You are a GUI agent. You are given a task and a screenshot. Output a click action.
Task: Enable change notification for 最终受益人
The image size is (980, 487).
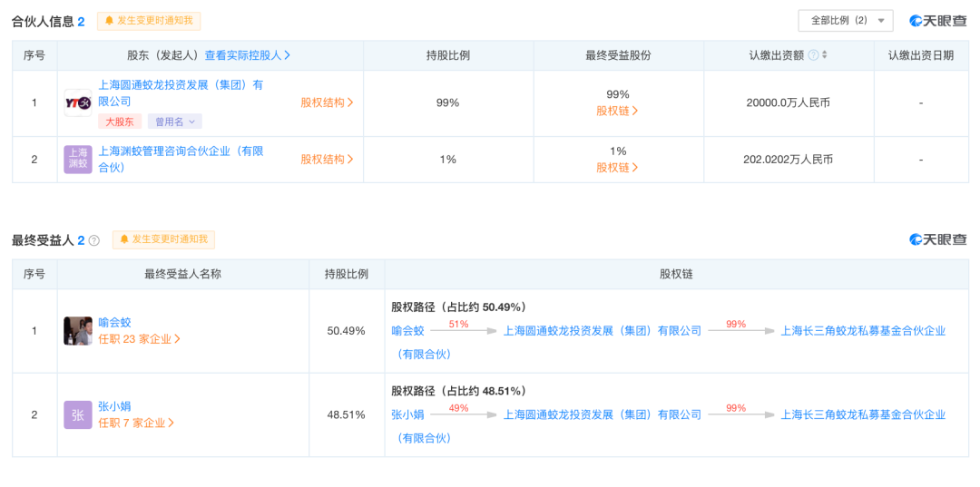coord(164,239)
